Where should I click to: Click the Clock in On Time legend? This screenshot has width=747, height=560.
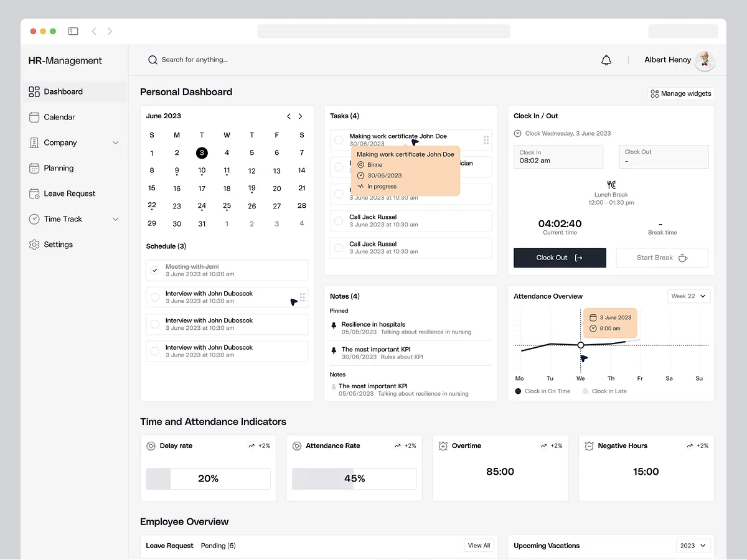pos(543,391)
